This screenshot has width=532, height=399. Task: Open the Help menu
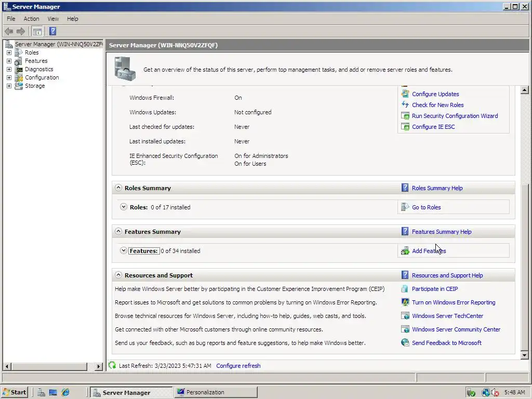coord(72,19)
